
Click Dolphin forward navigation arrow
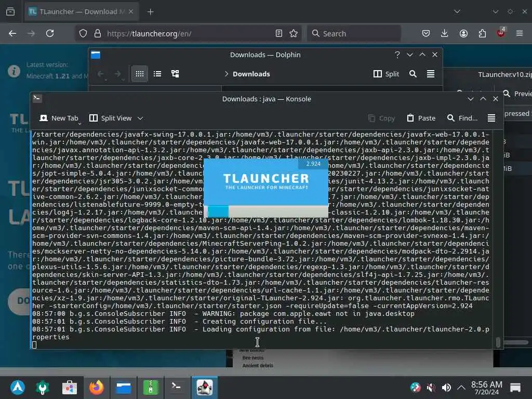tap(117, 74)
